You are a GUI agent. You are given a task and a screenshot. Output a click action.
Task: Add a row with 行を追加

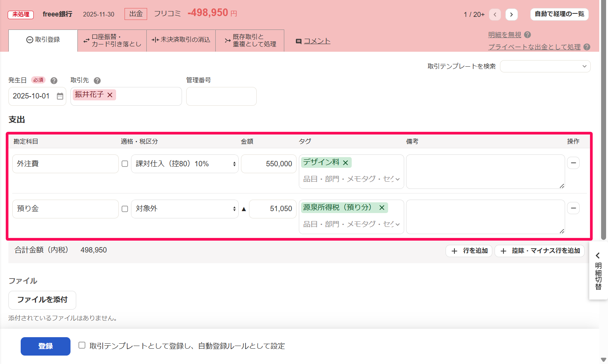pyautogui.click(x=469, y=251)
